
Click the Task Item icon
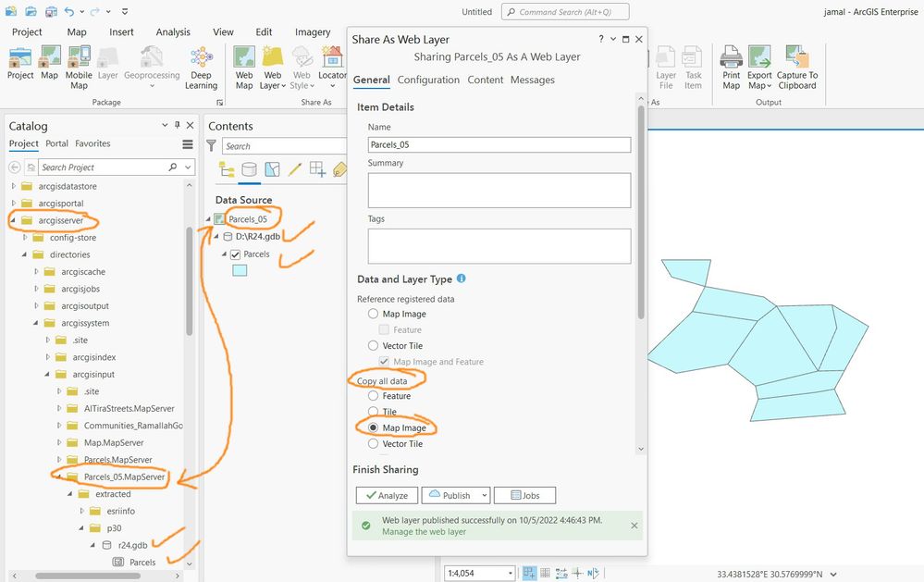693,57
